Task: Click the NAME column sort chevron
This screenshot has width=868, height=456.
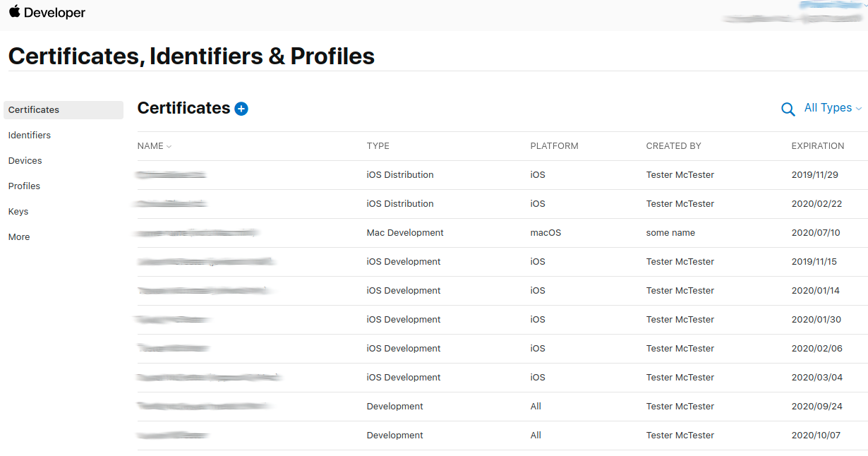Action: (169, 146)
